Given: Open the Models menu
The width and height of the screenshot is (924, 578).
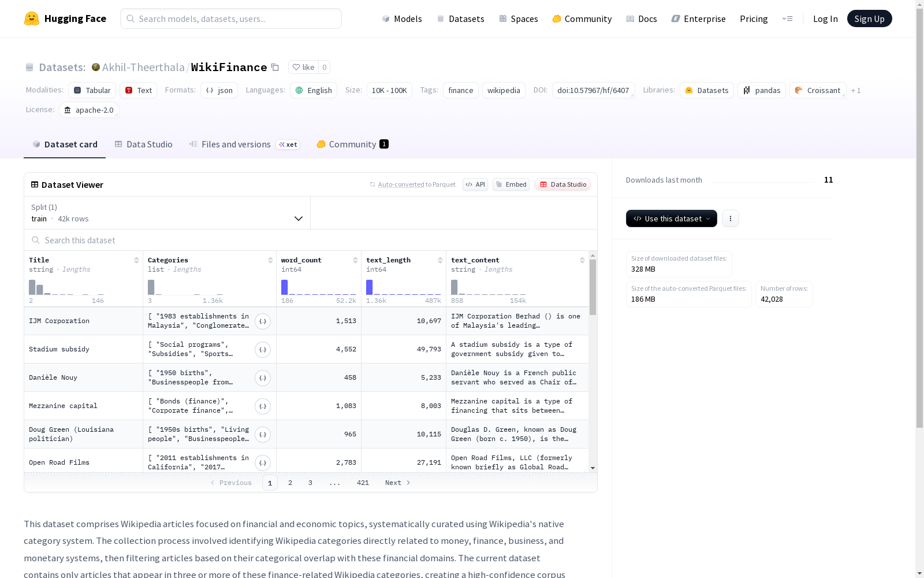Looking at the screenshot, I should tap(402, 18).
